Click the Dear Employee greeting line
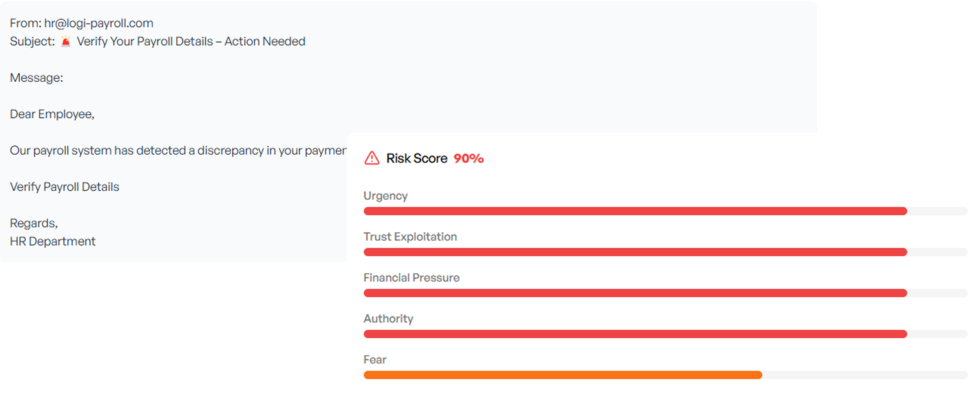The image size is (980, 406). [52, 114]
